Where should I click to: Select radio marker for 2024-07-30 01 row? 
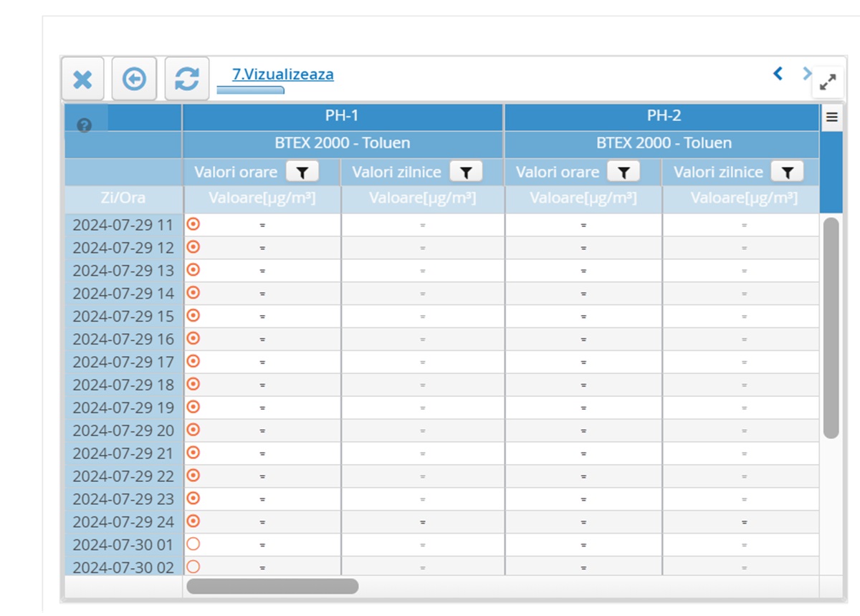click(x=193, y=544)
